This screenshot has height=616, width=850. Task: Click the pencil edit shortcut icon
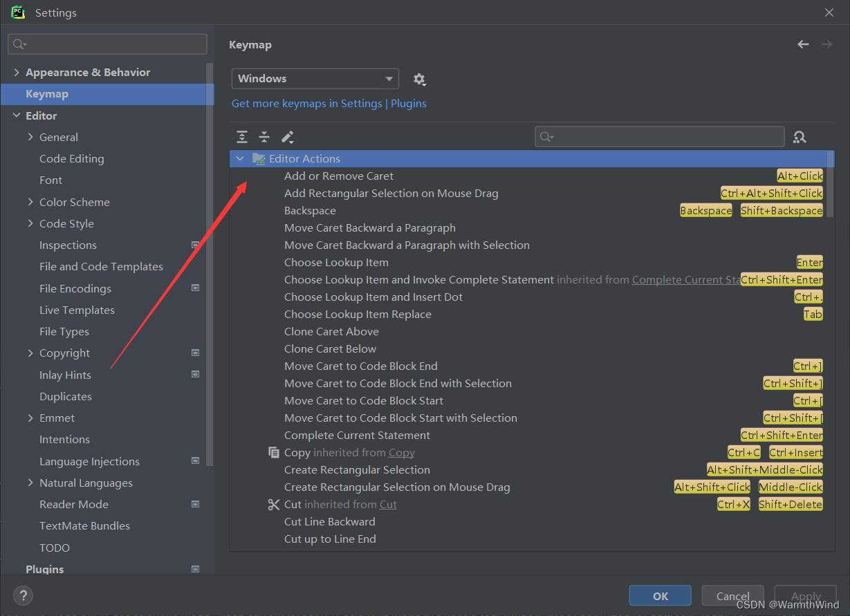point(288,137)
